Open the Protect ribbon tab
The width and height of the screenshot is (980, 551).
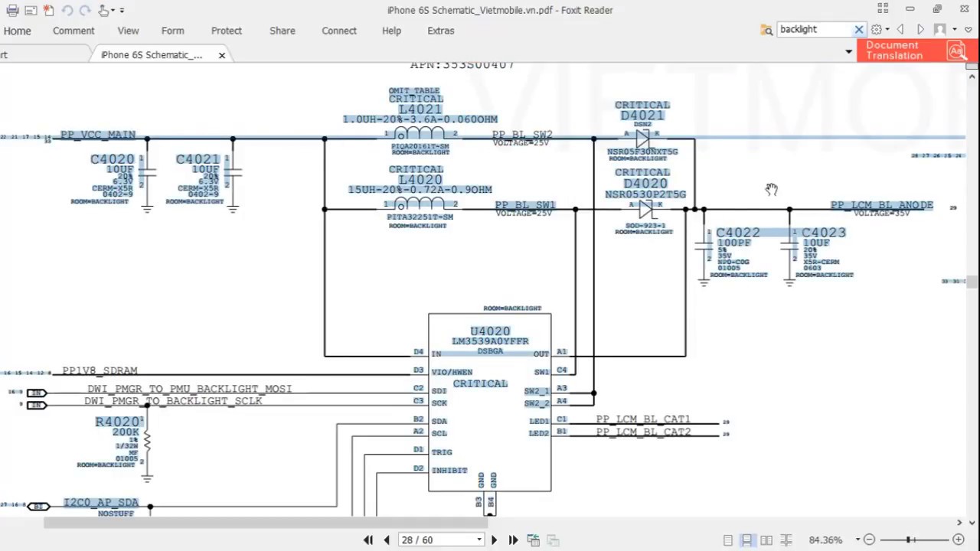coord(227,31)
